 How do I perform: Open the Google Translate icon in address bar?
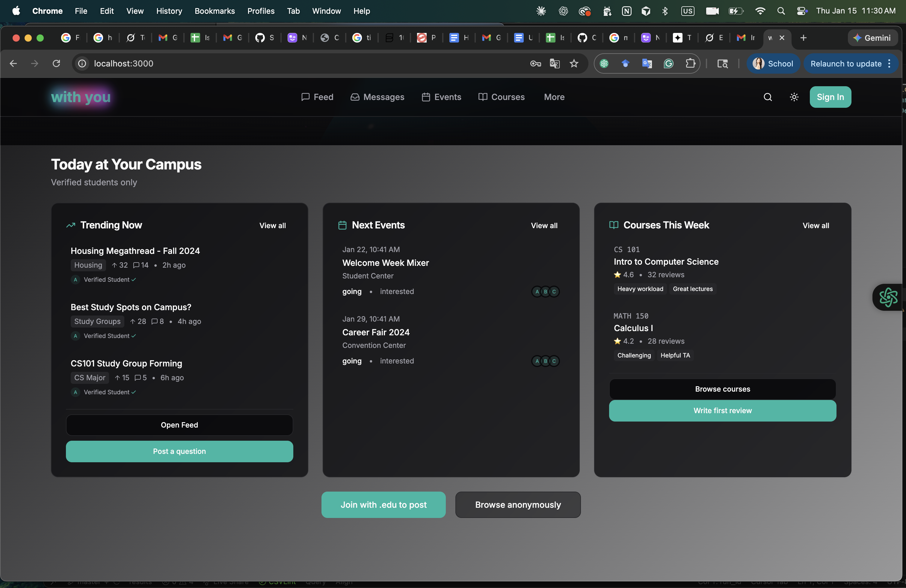[555, 63]
